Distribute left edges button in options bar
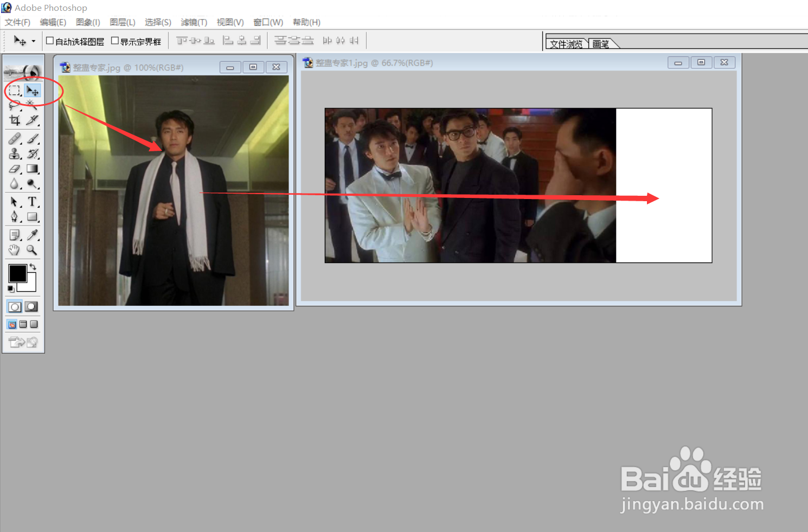 (x=327, y=41)
